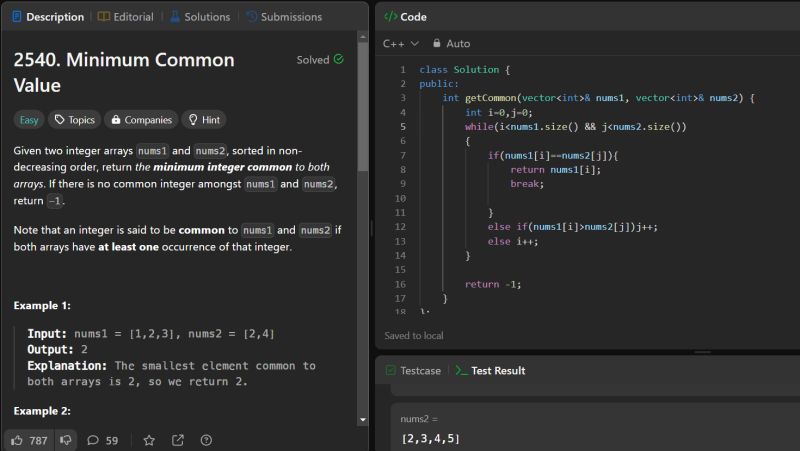Click the Solutions flask icon

coord(175,17)
